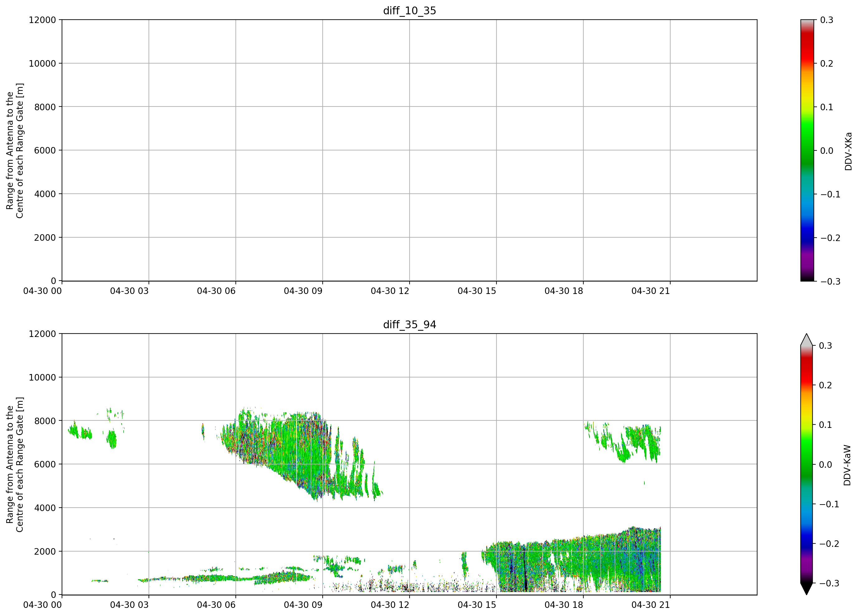The width and height of the screenshot is (859, 616).
Task: Click the 0.3 tick on DDV-XKa colorbar
Action: pos(827,20)
